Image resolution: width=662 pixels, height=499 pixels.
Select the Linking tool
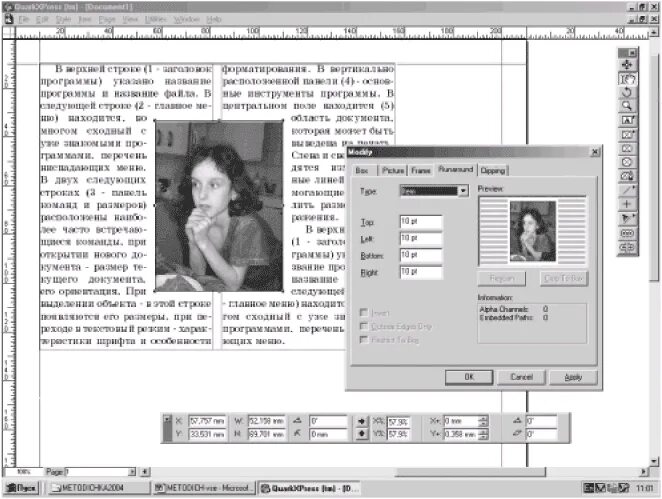coord(627,233)
